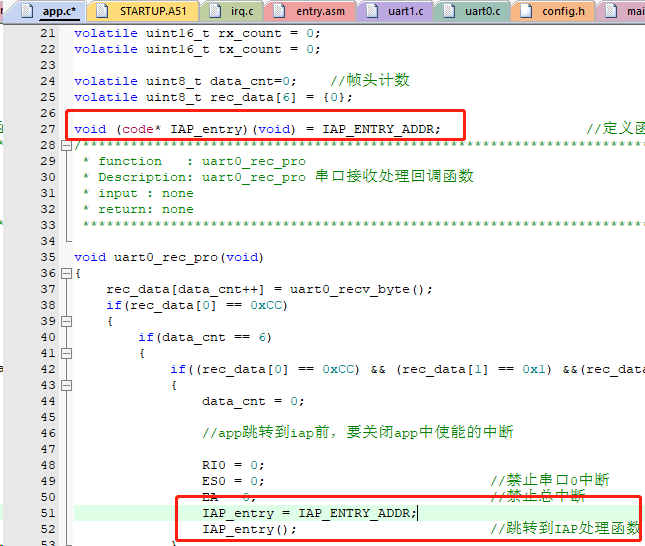Fold the if block brace at line 41
The width and height of the screenshot is (645, 546).
[x=66, y=353]
